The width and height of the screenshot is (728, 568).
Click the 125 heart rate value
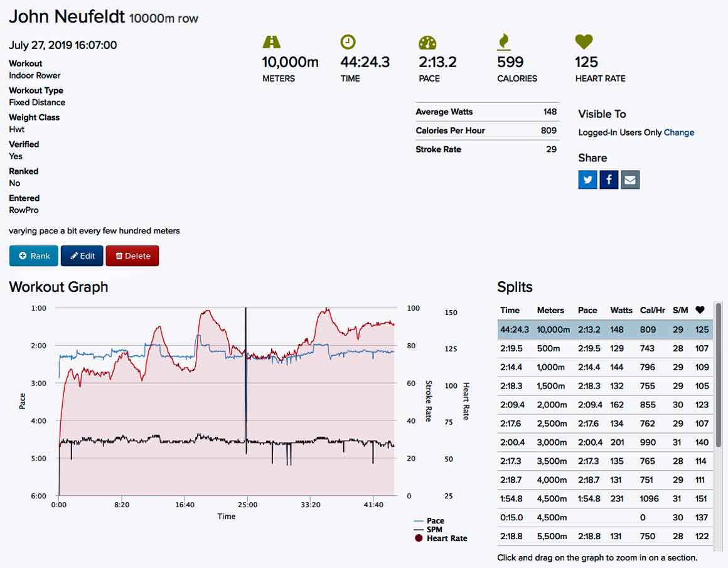[x=586, y=62]
